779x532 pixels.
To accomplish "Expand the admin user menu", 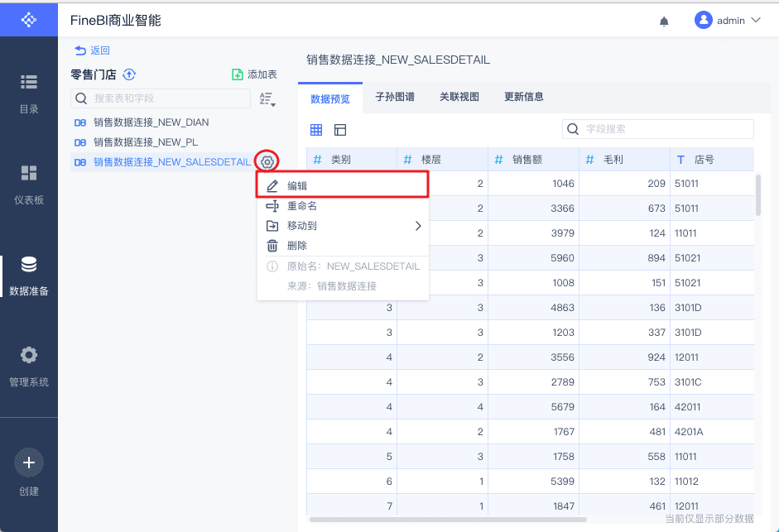I will tap(728, 20).
